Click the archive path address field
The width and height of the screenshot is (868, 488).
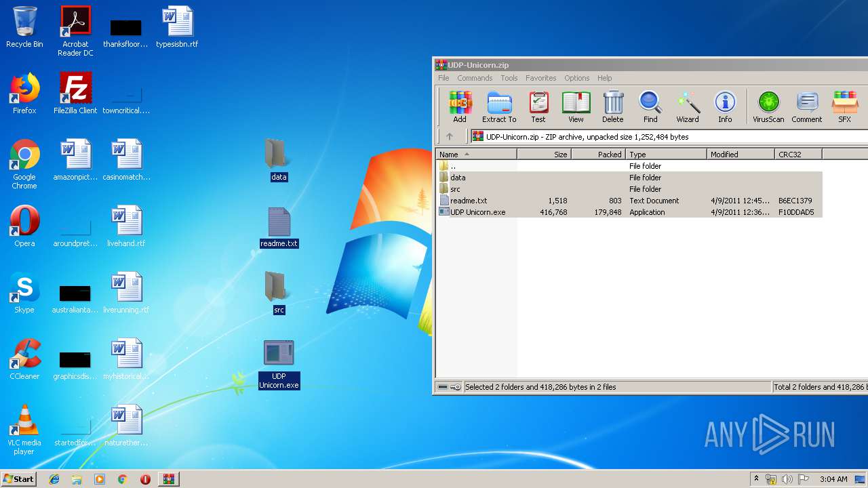[668, 136]
